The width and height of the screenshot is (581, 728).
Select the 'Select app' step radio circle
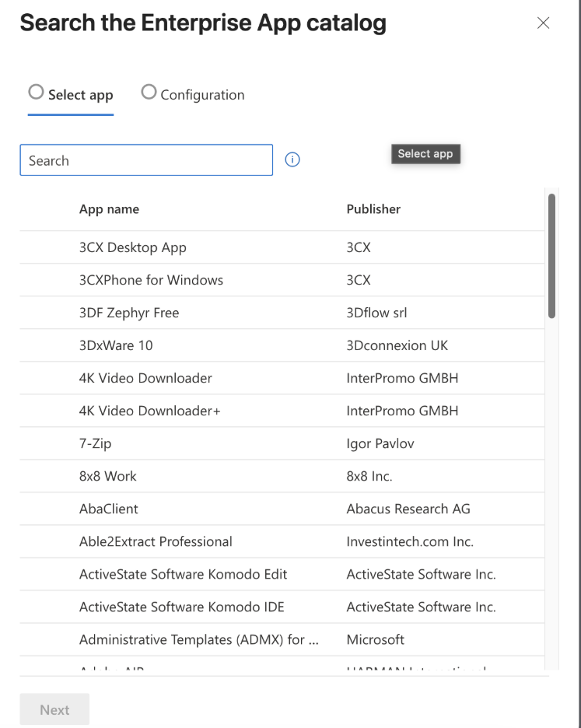click(36, 93)
